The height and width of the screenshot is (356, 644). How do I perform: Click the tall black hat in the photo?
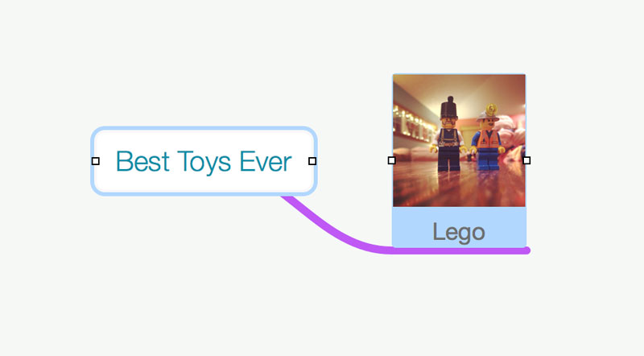pos(449,109)
